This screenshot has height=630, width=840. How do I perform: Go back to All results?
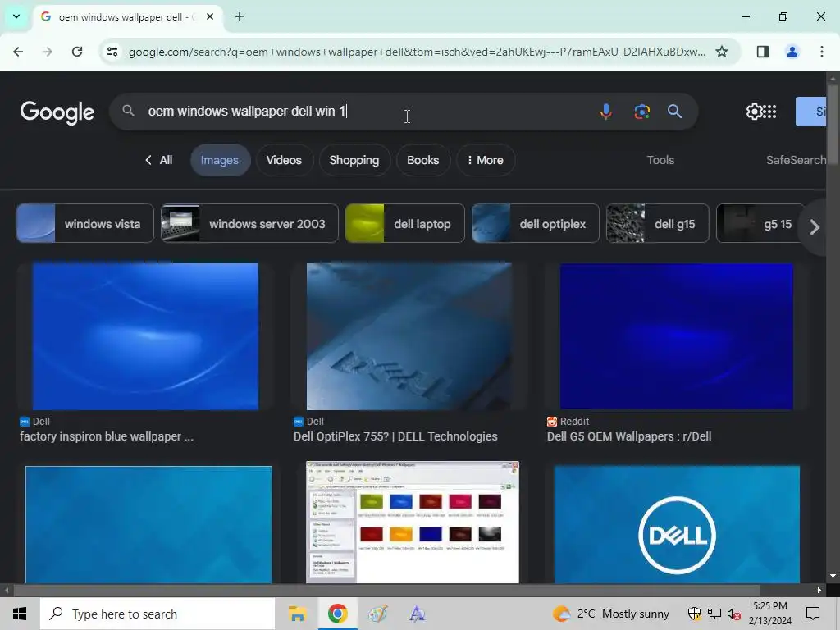pyautogui.click(x=159, y=160)
